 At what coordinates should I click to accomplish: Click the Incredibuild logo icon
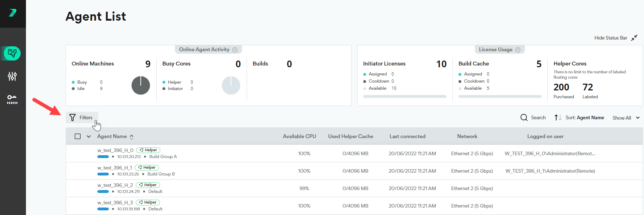pyautogui.click(x=13, y=13)
